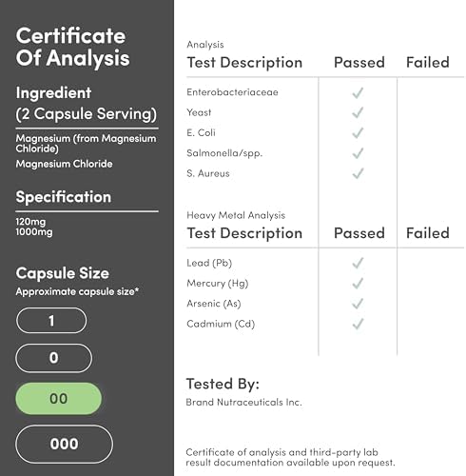Select the highlighted green 00 capsule size
This screenshot has height=476, width=466.
(59, 399)
